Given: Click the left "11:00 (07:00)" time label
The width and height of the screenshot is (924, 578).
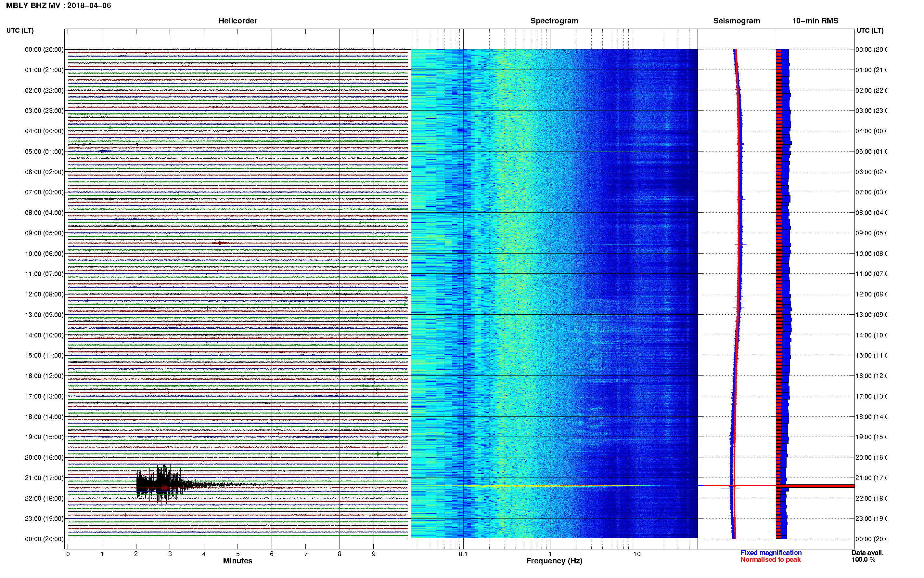Looking at the screenshot, I should [x=44, y=274].
